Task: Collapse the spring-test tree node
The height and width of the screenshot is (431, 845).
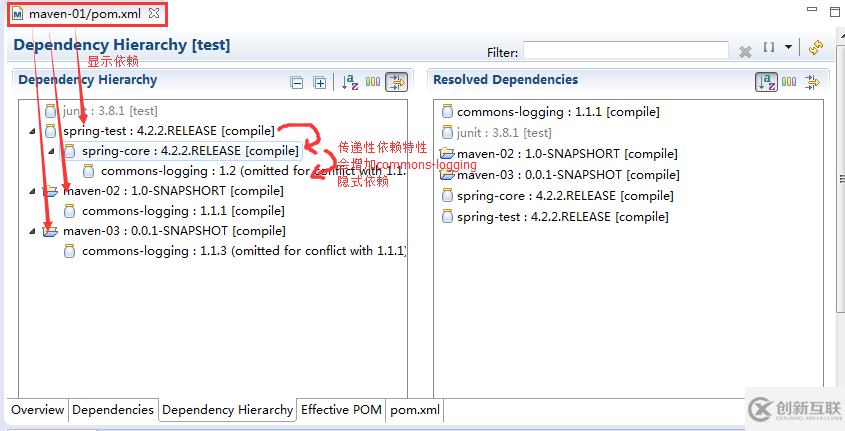Action: (x=32, y=131)
